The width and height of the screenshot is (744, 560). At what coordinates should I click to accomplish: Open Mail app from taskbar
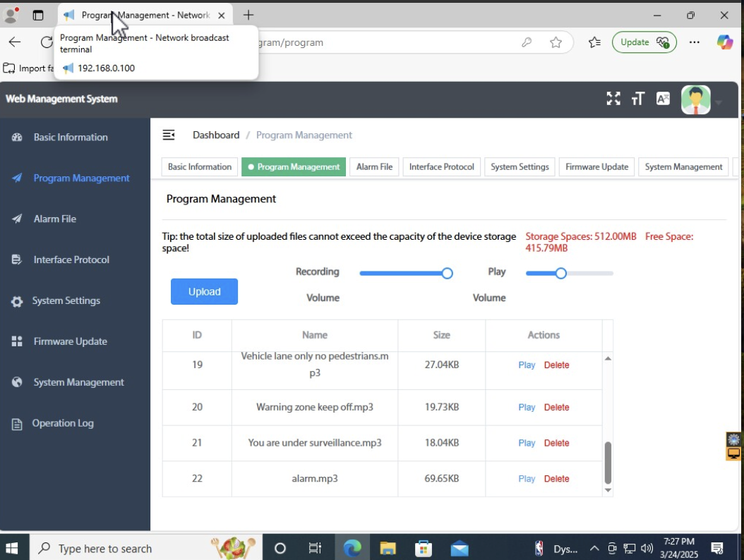[x=460, y=549]
